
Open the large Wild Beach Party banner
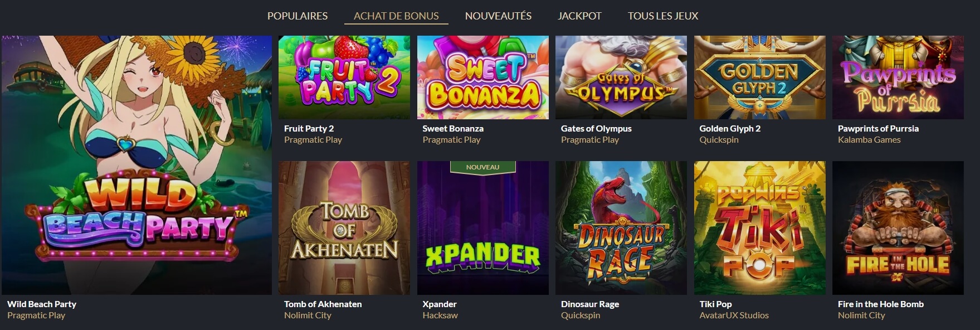136,165
